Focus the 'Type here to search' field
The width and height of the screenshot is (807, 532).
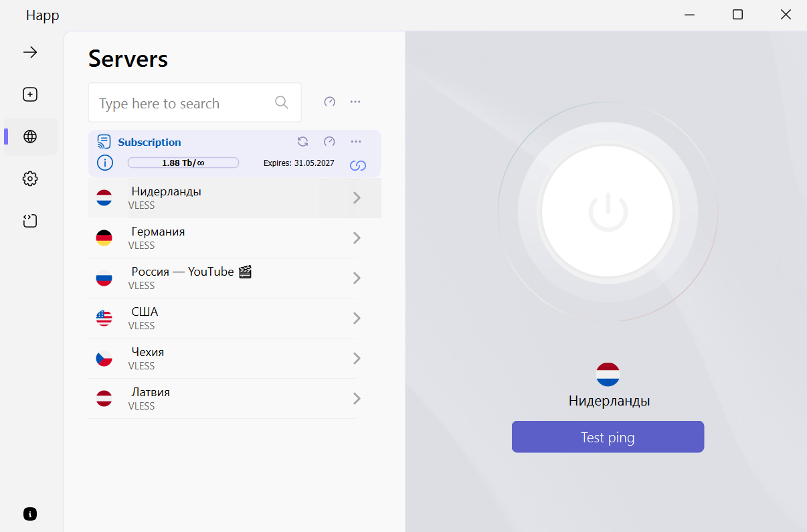[184, 103]
